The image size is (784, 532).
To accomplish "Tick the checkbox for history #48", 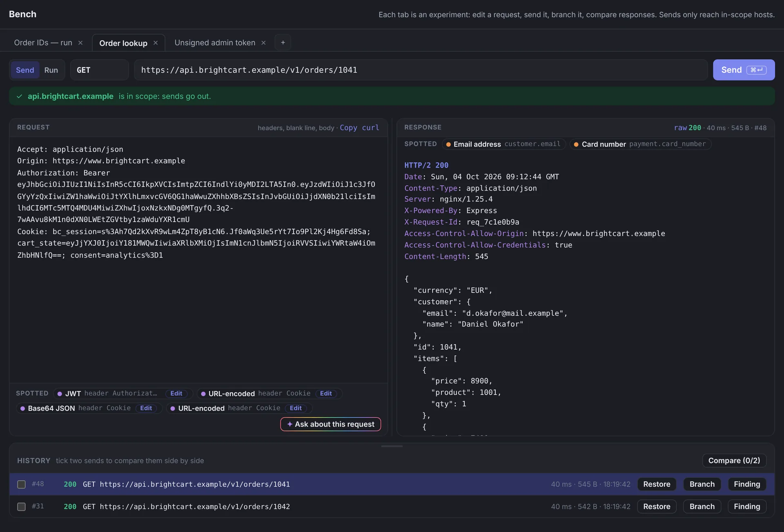I will [21, 484].
